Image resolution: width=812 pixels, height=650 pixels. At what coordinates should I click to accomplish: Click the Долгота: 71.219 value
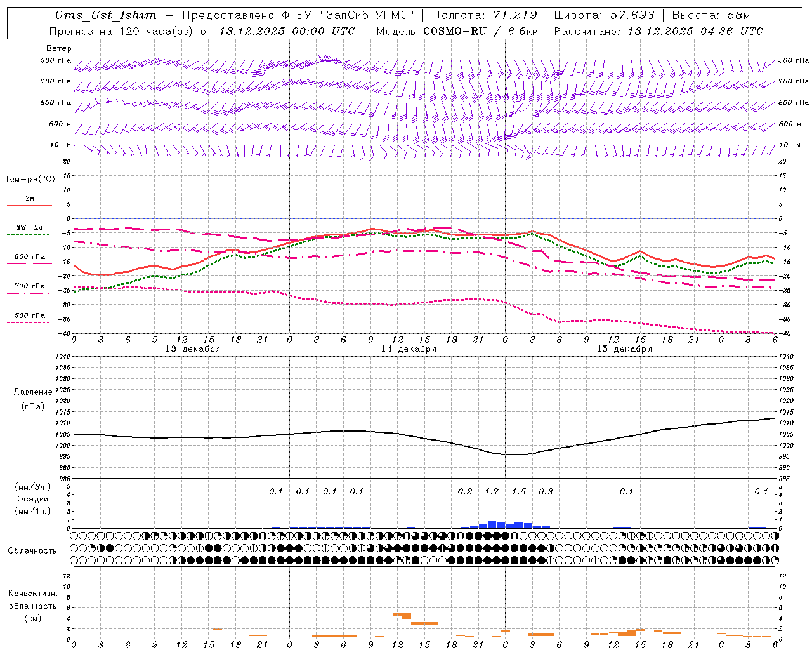[x=485, y=15]
